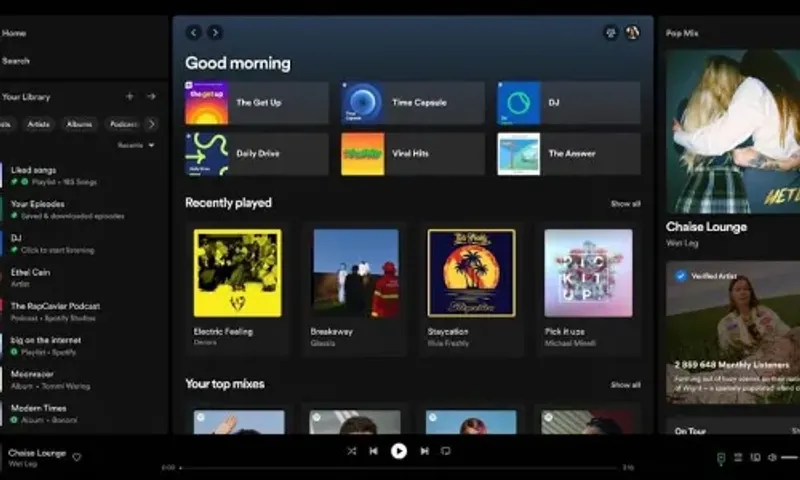800x480 pixels.
Task: Open Chaise Longue title in now playing panel
Action: point(706,227)
